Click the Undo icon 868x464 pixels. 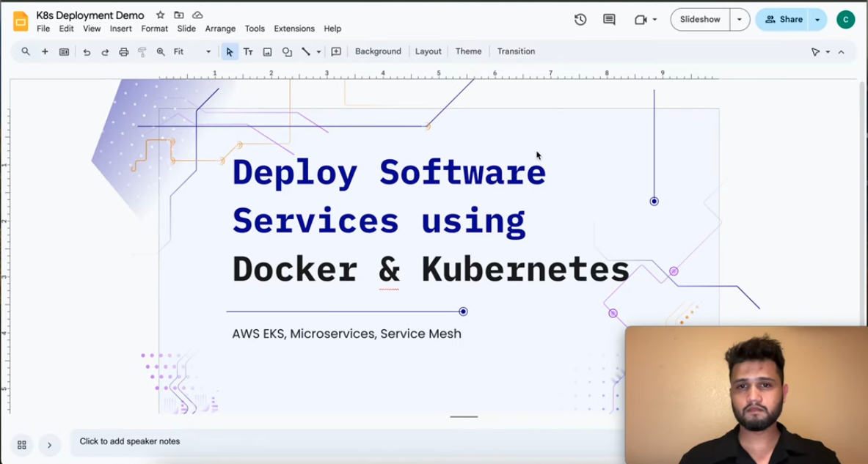click(x=87, y=51)
